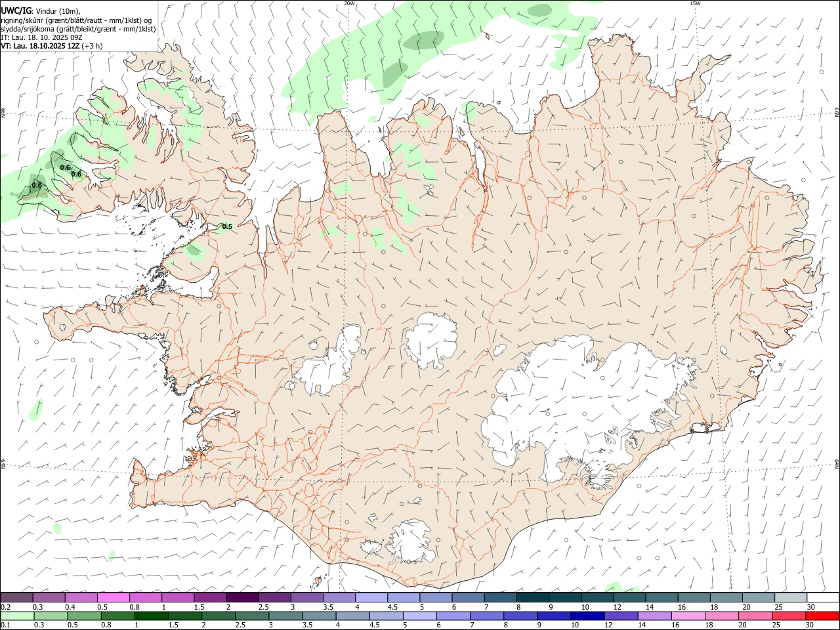Click the bold 'VT: Lau. 18.10.2025 12Z' text
Screen dimensions: 840x630
point(40,46)
